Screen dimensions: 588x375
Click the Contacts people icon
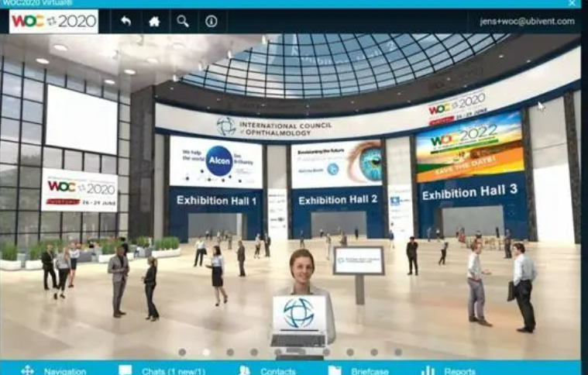[245, 370]
